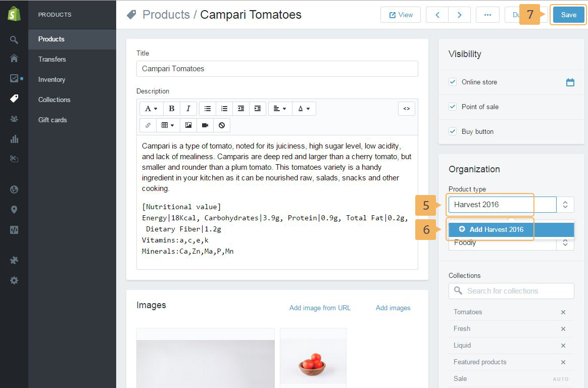Viewport: 588px width, 388px height.
Task: Go to Gift cards section
Action: (x=53, y=120)
